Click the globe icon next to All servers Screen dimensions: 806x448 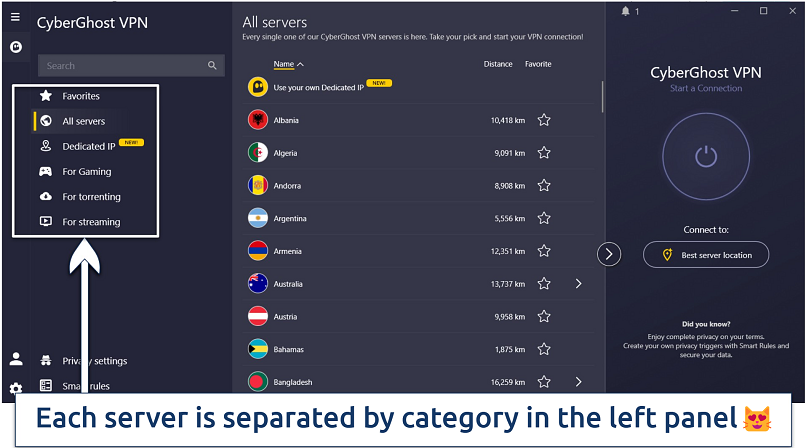[46, 121]
